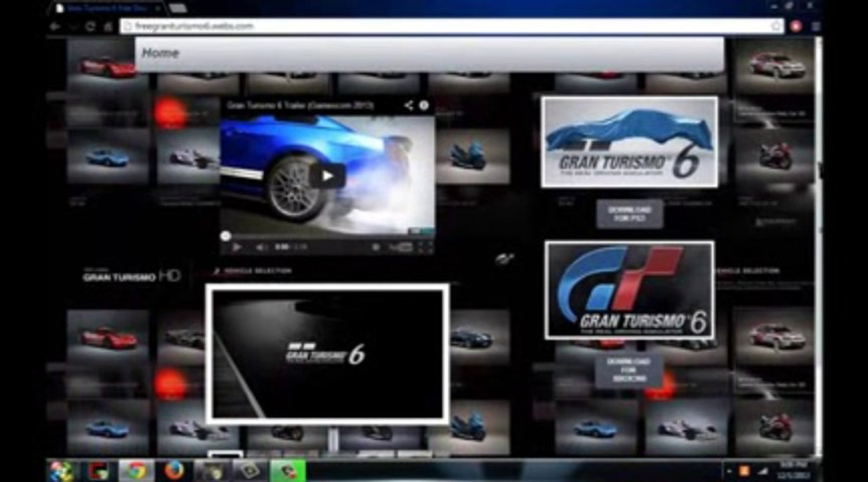Share the trailer using the share icon

[x=408, y=105]
